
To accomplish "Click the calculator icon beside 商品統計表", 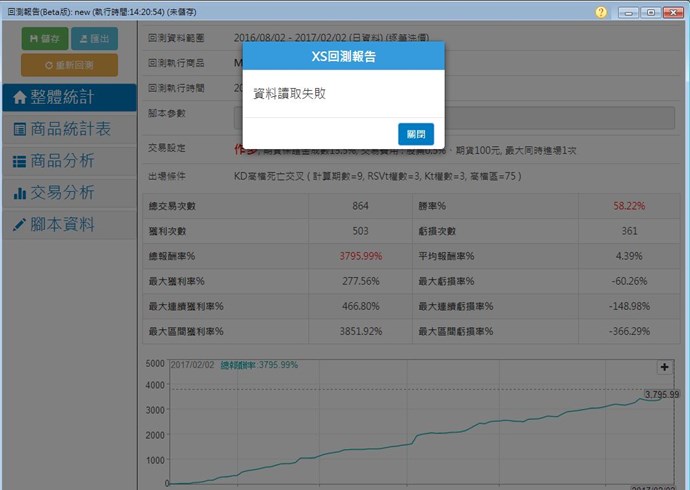I will [19, 130].
